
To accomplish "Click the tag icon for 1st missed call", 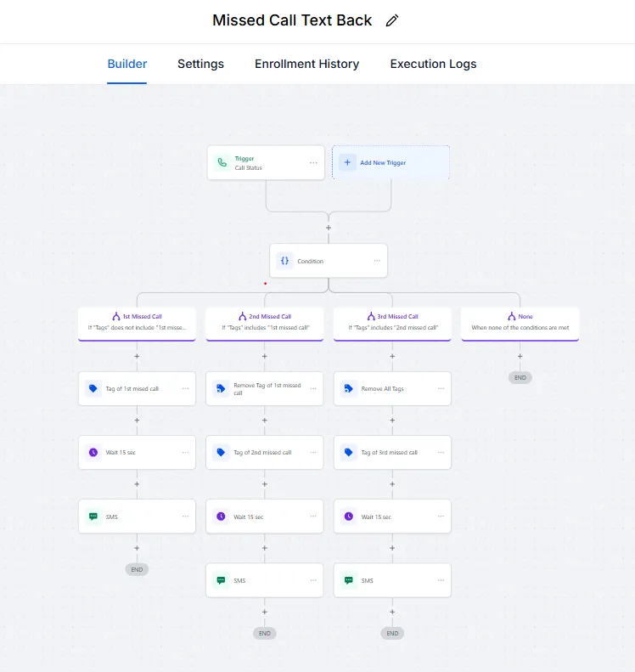I will coord(93,388).
